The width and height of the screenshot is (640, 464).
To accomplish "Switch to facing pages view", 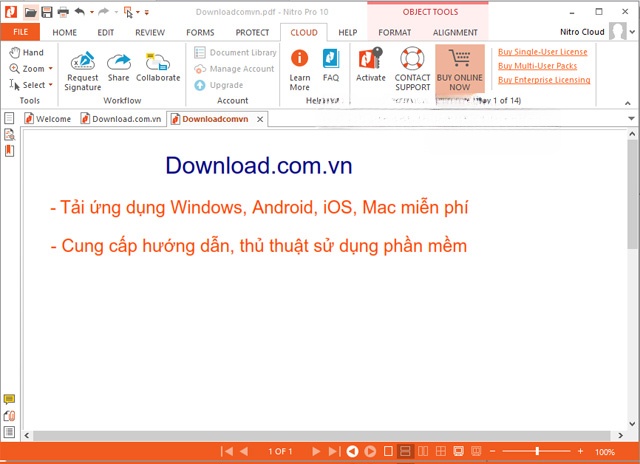I will 423,451.
